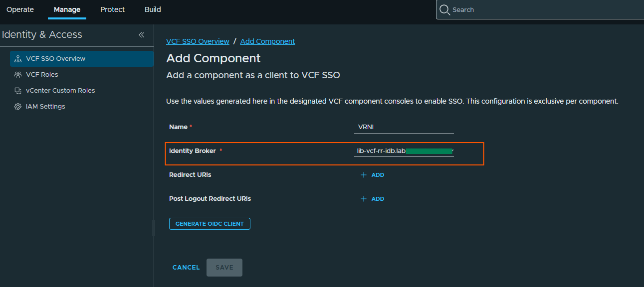The image size is (644, 287).
Task: Click the Identity Broker label
Action: click(193, 151)
